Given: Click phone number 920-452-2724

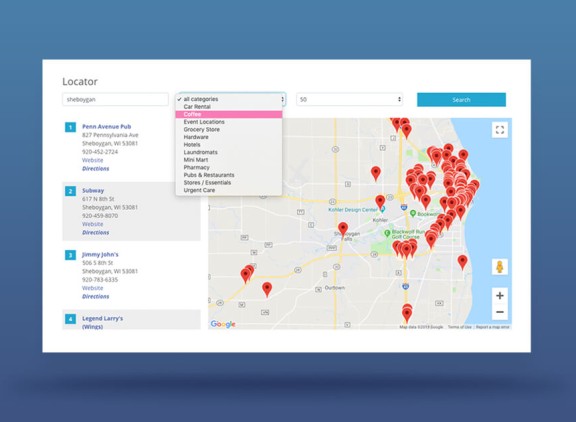Looking at the screenshot, I should [x=100, y=152].
